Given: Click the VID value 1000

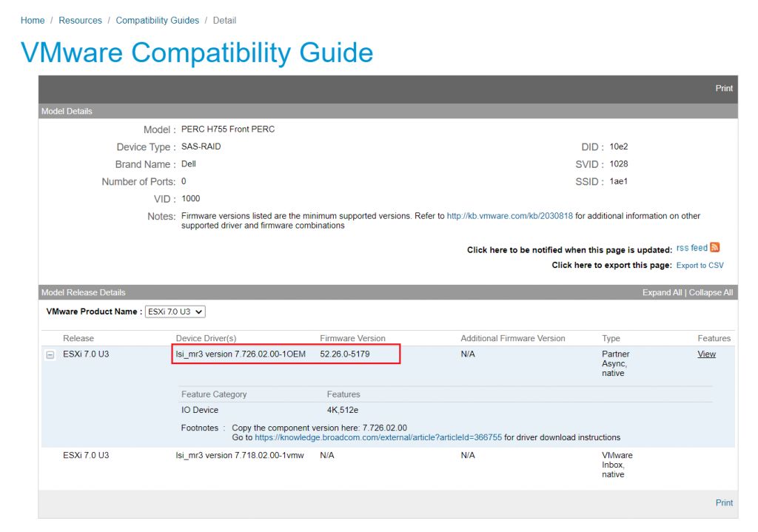Looking at the screenshot, I should click(190, 198).
